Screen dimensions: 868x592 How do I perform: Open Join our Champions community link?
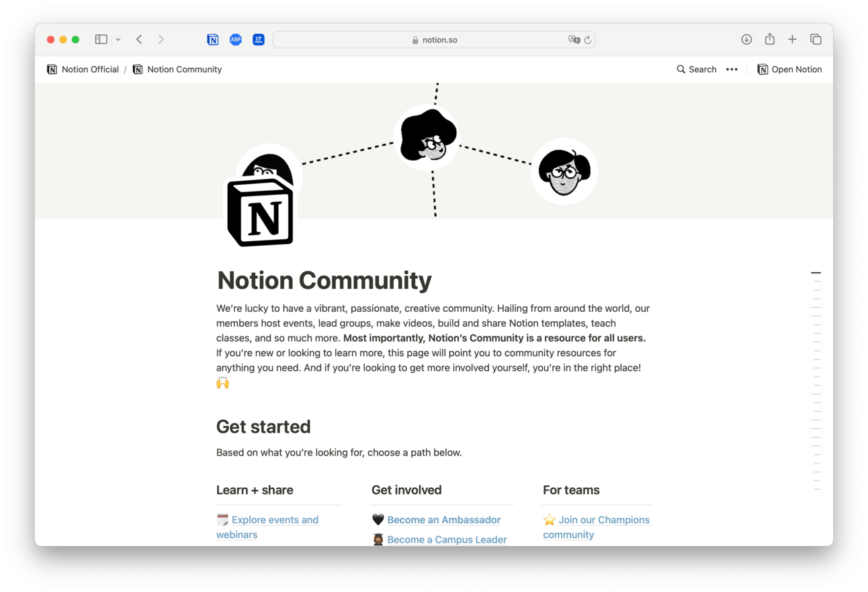click(597, 527)
